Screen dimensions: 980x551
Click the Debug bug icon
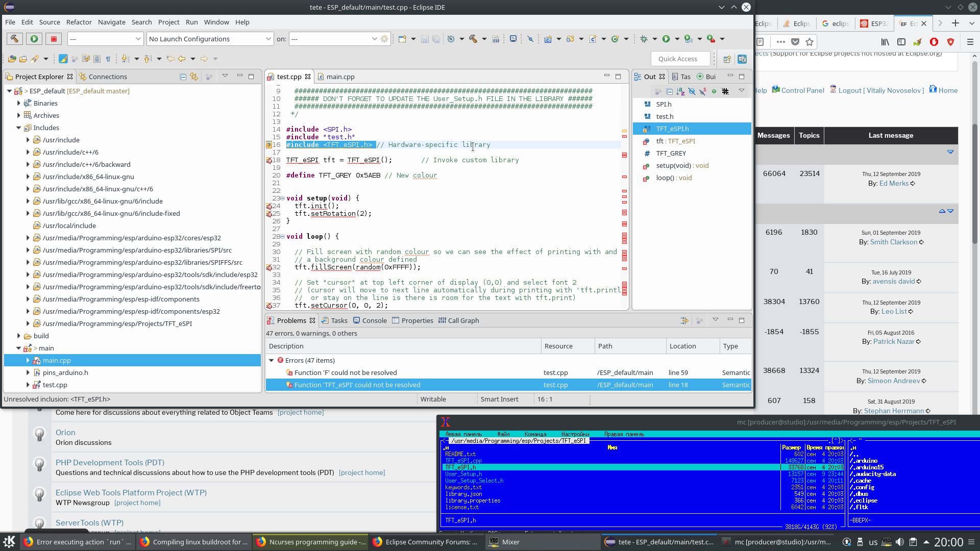click(644, 39)
